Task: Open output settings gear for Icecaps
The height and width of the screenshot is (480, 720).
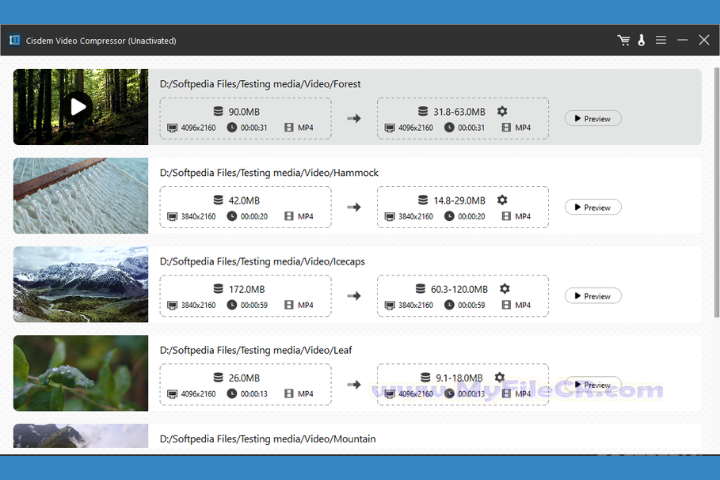Action: coord(505,288)
